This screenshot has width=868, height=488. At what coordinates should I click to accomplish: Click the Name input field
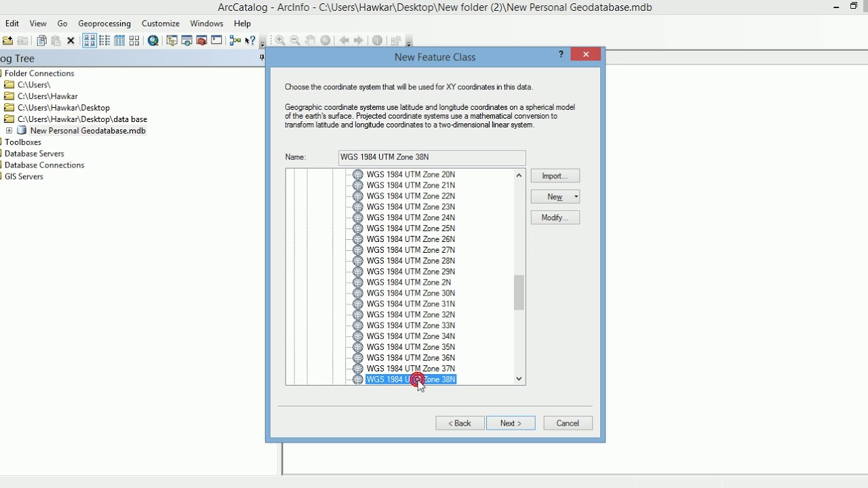tap(432, 157)
